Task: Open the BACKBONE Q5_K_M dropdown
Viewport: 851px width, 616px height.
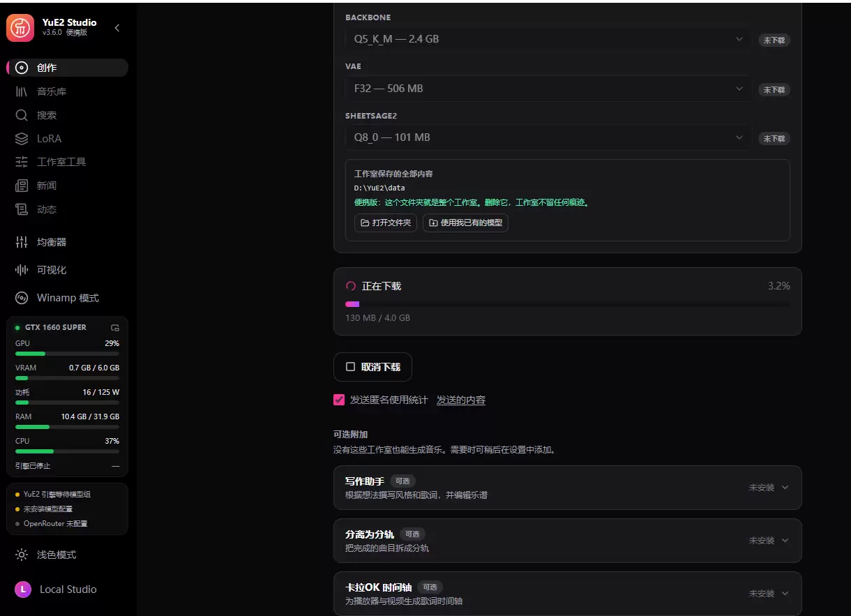Action: (548, 39)
